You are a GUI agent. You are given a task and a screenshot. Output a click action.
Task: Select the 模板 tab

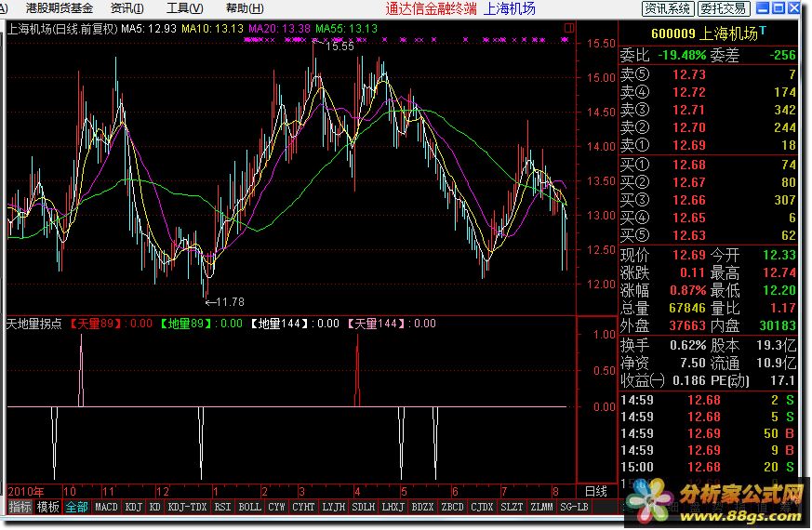pos(48,507)
